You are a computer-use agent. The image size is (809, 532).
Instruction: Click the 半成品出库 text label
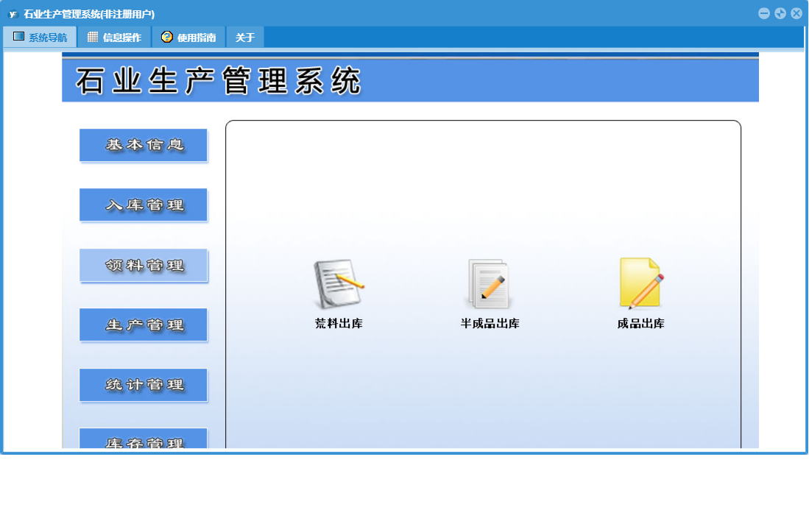490,324
